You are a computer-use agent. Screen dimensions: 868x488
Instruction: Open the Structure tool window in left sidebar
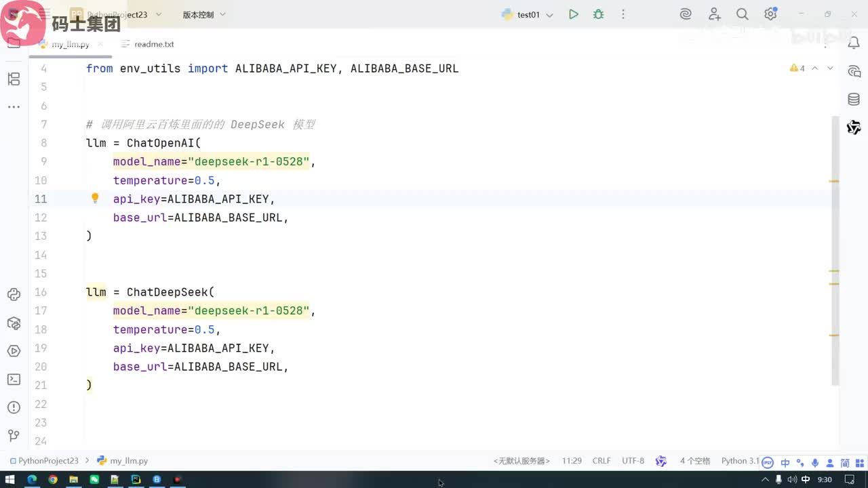(14, 79)
